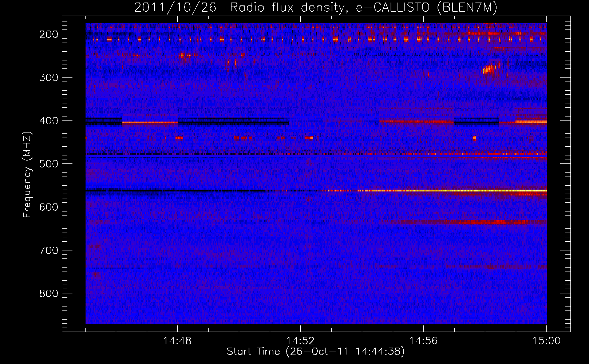Click the 500 frequency tick label
The height and width of the screenshot is (364, 589).
(x=49, y=164)
